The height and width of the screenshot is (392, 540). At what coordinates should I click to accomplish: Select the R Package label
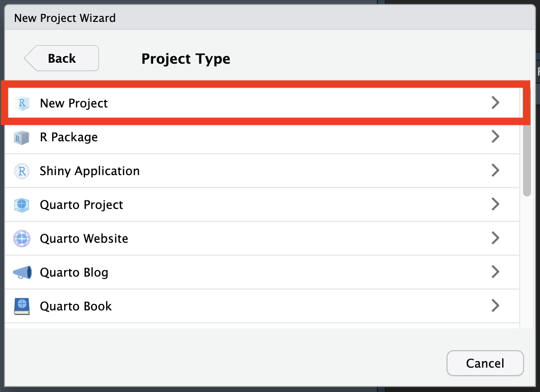(x=69, y=137)
